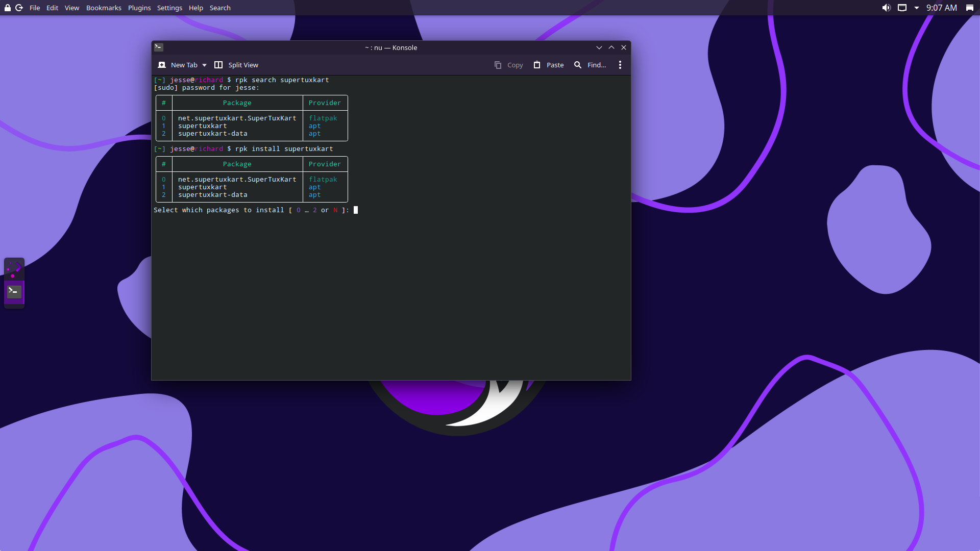Click New Tab button in Konsole

[178, 65]
